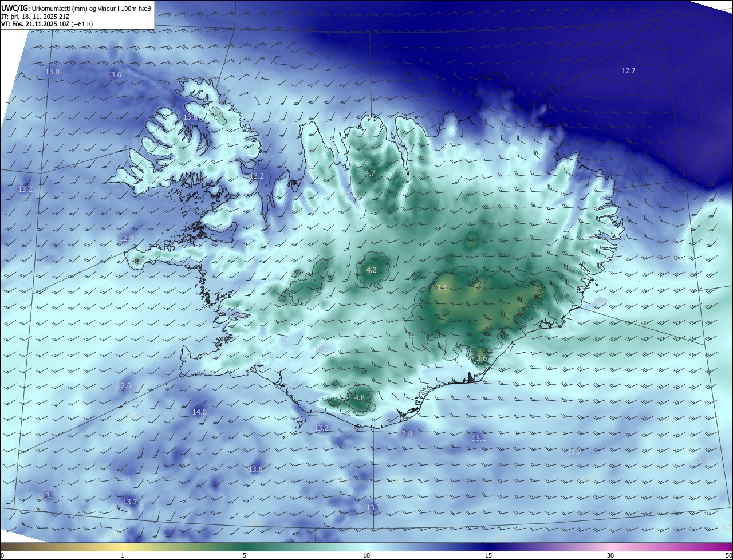Click the 'VT: Fös. 21.11.2025 10Z (+61 h)' line
733x560 pixels.
47,24
